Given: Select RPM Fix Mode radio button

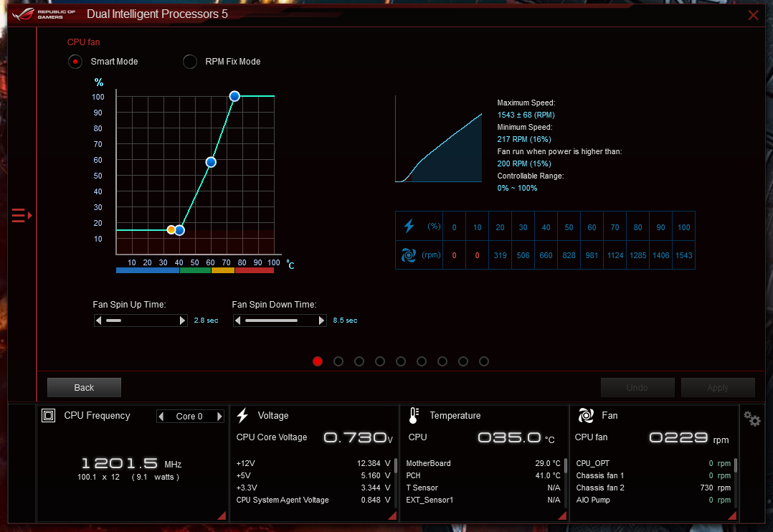Looking at the screenshot, I should pyautogui.click(x=190, y=62).
